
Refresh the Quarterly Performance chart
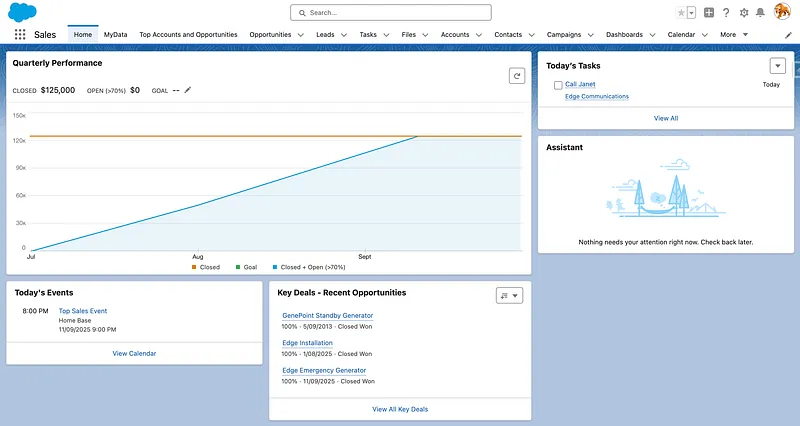(x=517, y=76)
